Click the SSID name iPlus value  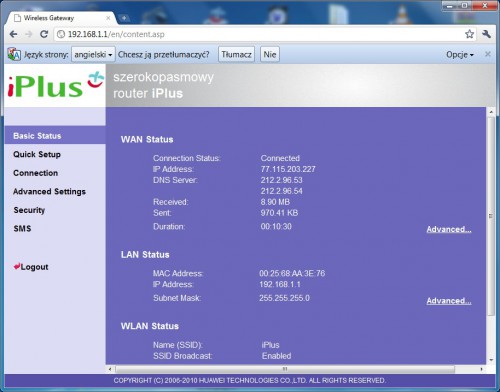[270, 345]
